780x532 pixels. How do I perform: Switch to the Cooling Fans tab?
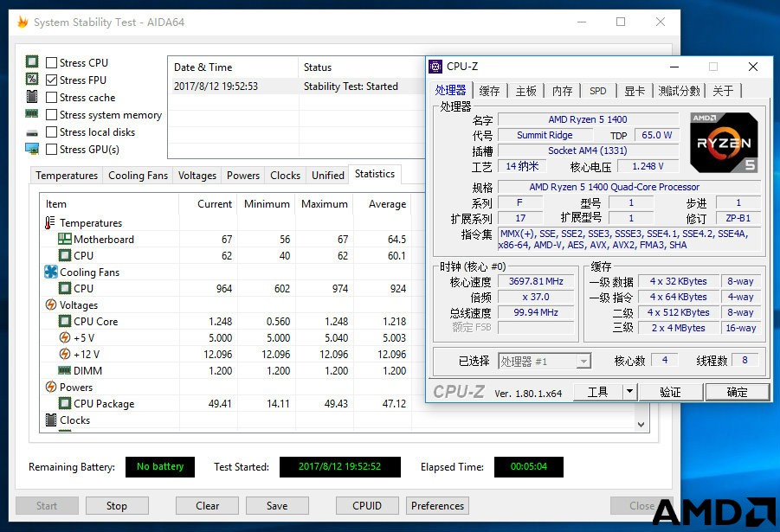[138, 176]
